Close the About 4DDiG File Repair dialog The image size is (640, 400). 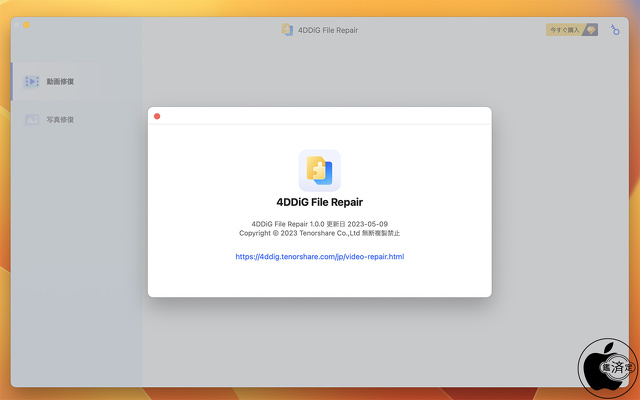pos(157,116)
